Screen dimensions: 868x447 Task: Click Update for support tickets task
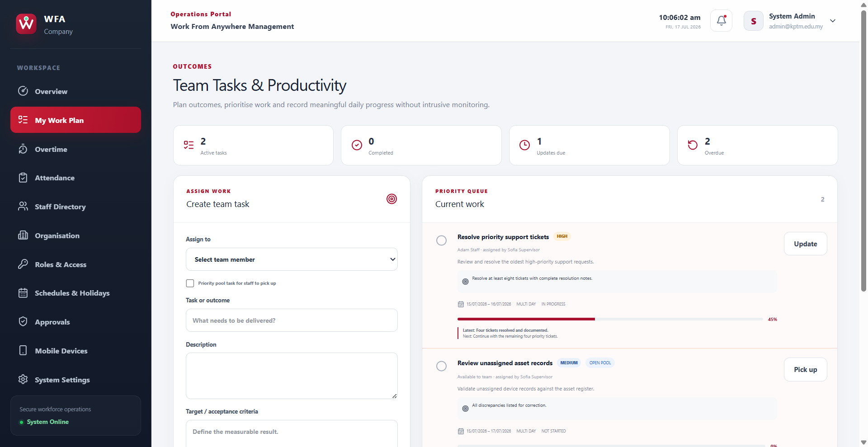[805, 244]
